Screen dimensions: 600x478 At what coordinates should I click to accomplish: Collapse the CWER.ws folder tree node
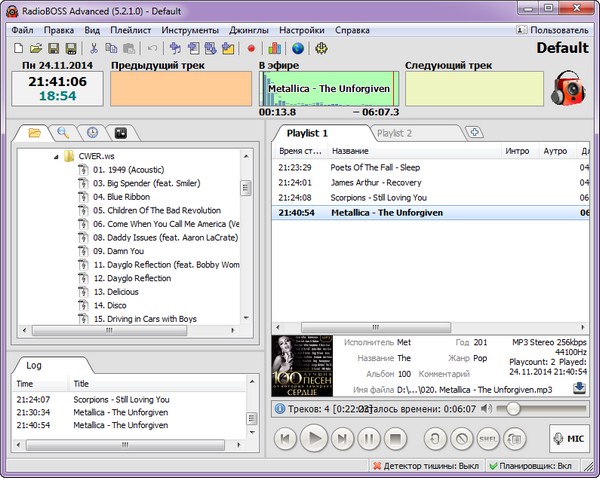pos(56,156)
